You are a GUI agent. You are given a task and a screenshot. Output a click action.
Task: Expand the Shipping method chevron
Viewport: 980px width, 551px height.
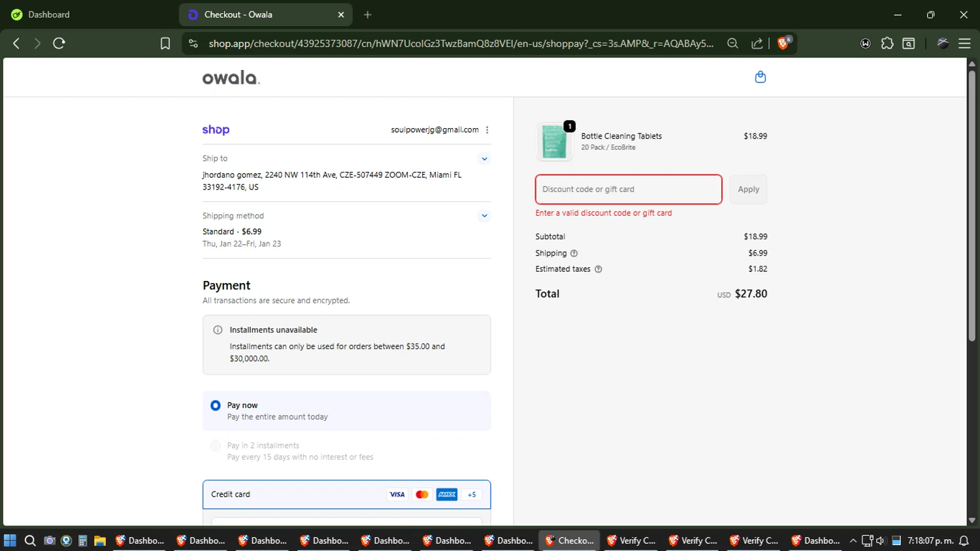tap(484, 216)
